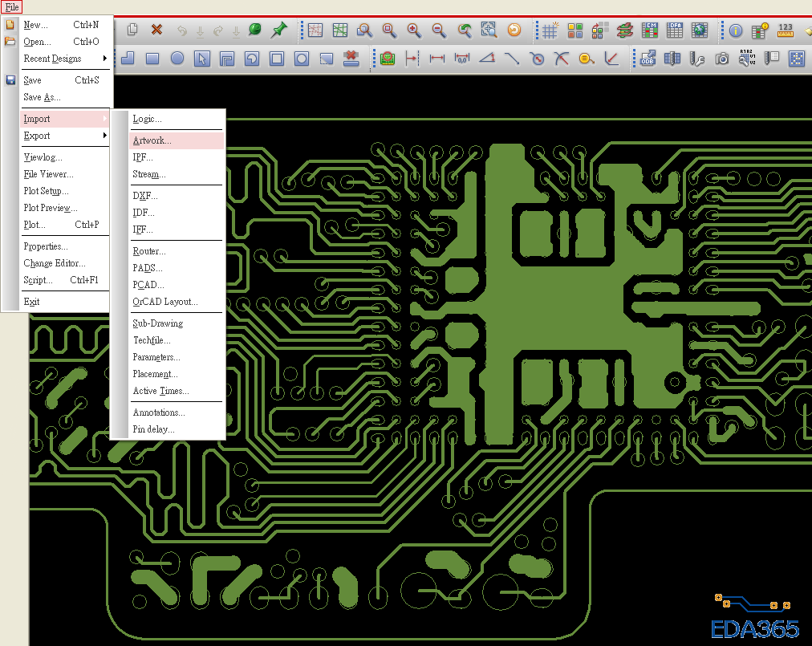
Task: Click the zoom in magnifier icon
Action: click(414, 30)
